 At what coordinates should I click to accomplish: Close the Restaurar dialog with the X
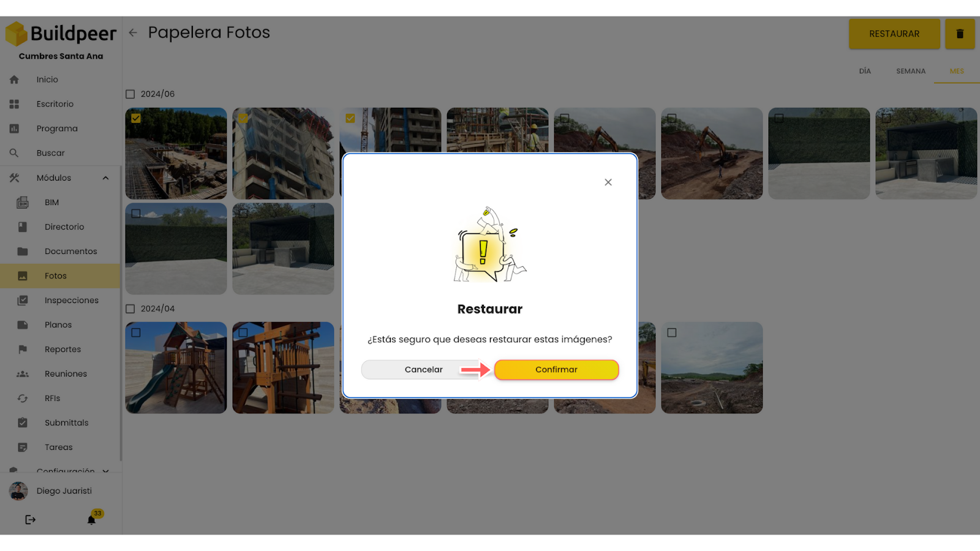pyautogui.click(x=608, y=182)
